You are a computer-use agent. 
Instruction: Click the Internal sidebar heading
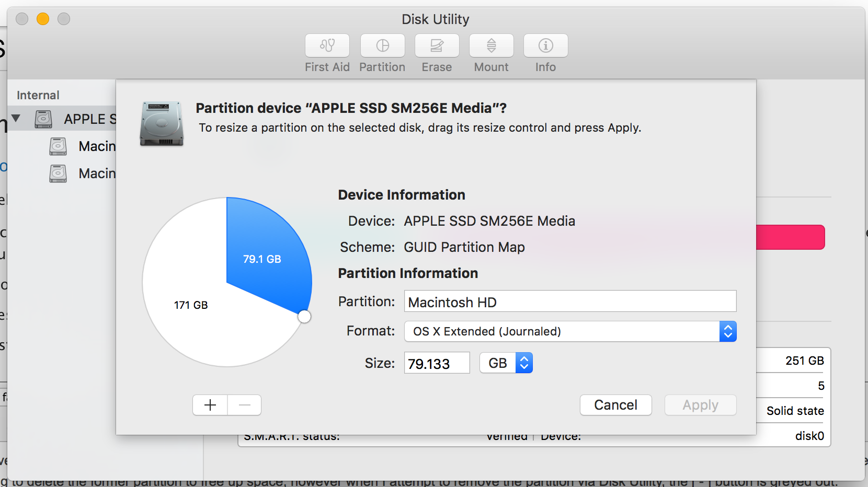point(38,95)
